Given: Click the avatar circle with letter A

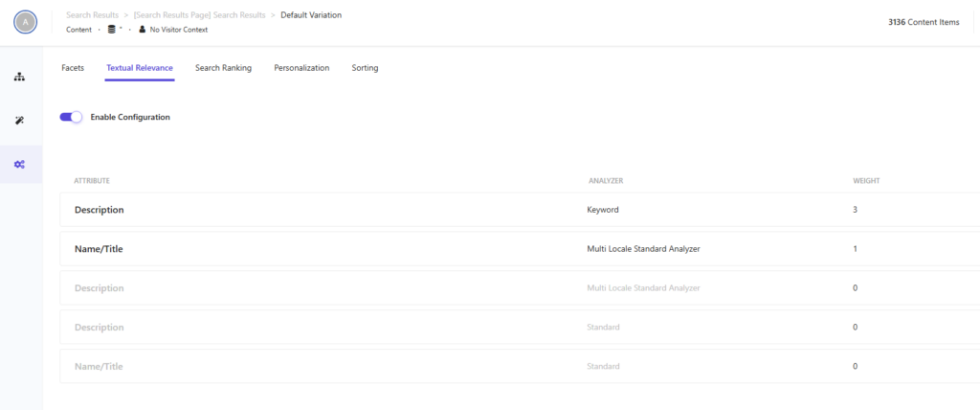Looking at the screenshot, I should pyautogui.click(x=26, y=22).
